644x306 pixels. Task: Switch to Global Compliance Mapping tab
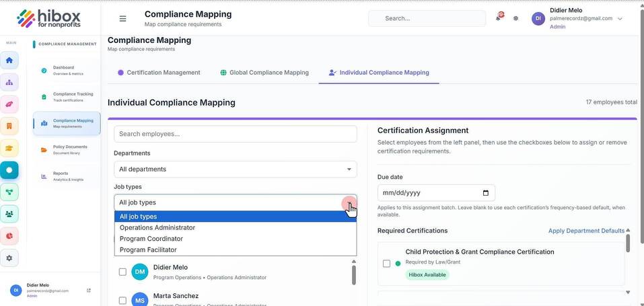point(264,72)
